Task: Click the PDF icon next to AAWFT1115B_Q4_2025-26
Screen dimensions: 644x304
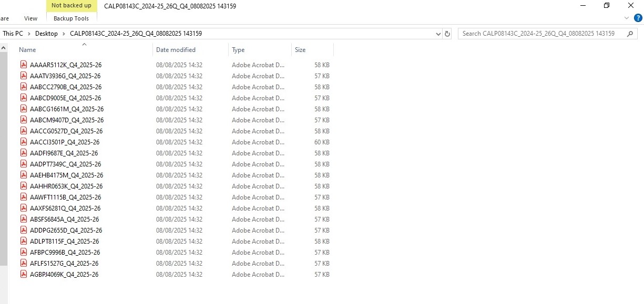Action: click(23, 197)
